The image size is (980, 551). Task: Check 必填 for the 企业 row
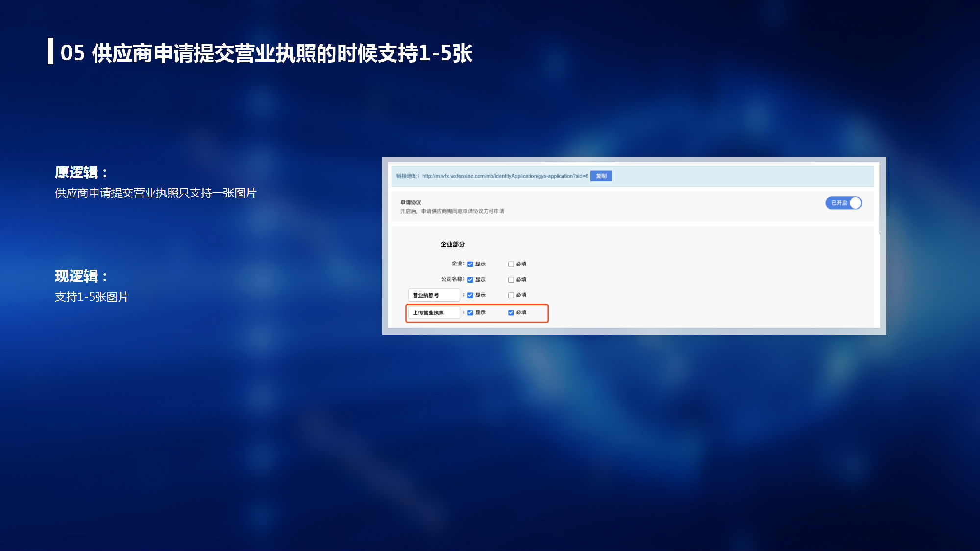[x=511, y=264]
